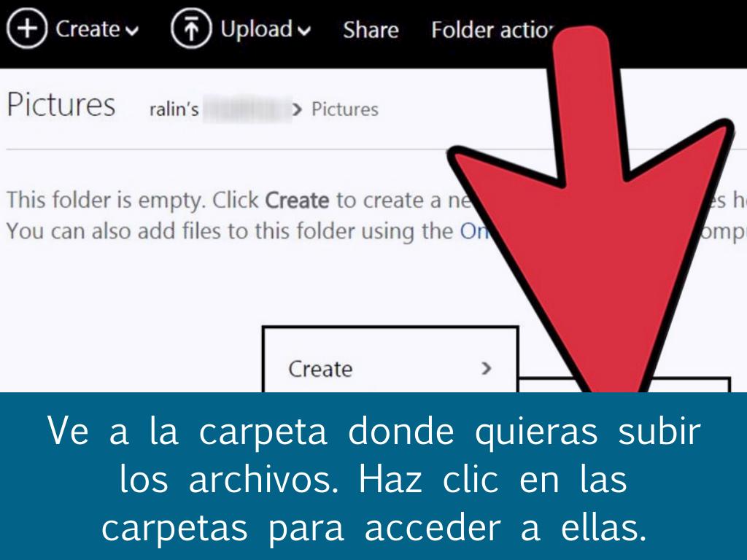Click the Upload label in the toolbar
The height and width of the screenshot is (560, 747).
(255, 30)
